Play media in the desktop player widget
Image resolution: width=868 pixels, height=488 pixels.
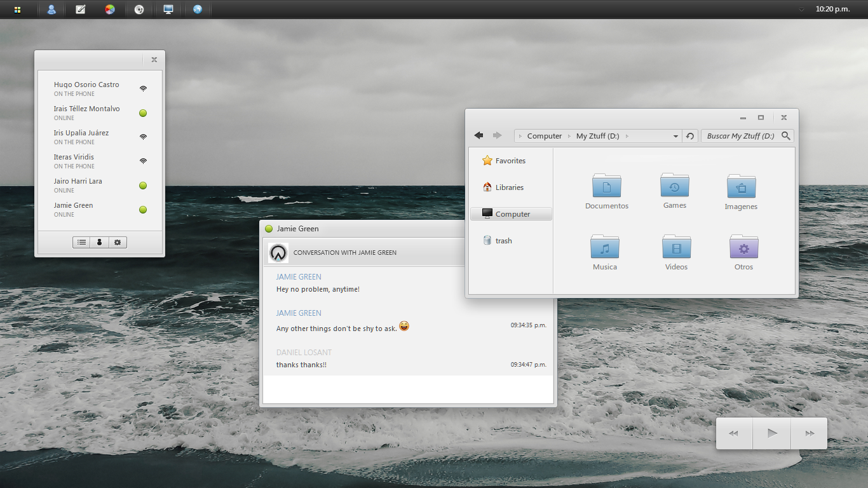tap(772, 433)
